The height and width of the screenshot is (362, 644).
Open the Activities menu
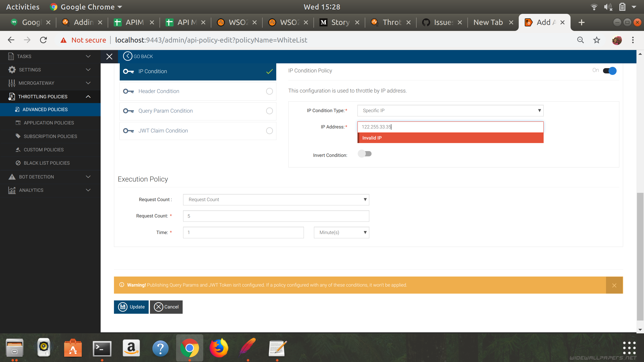click(x=22, y=7)
